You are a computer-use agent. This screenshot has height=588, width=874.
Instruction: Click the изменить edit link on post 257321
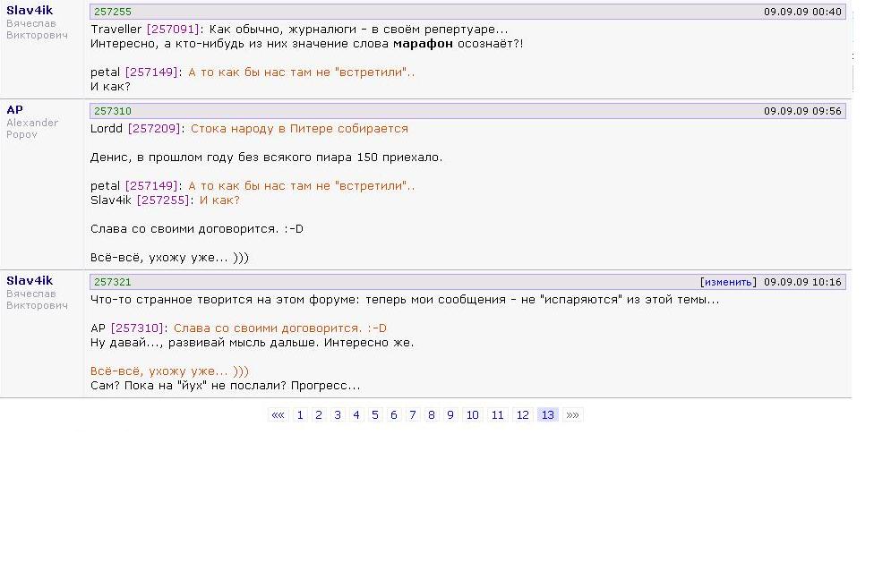[x=727, y=282]
